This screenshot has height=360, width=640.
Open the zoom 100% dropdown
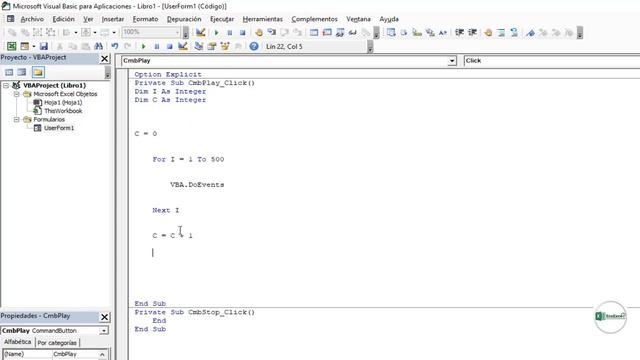click(x=178, y=32)
